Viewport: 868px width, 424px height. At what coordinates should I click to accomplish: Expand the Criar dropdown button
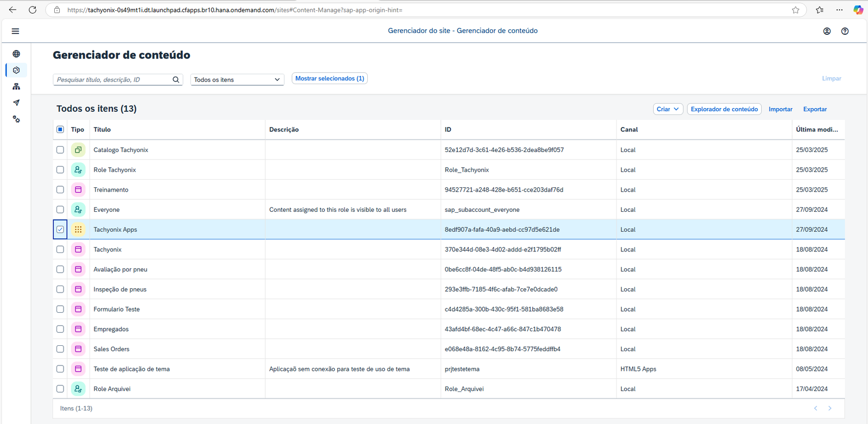tap(668, 109)
